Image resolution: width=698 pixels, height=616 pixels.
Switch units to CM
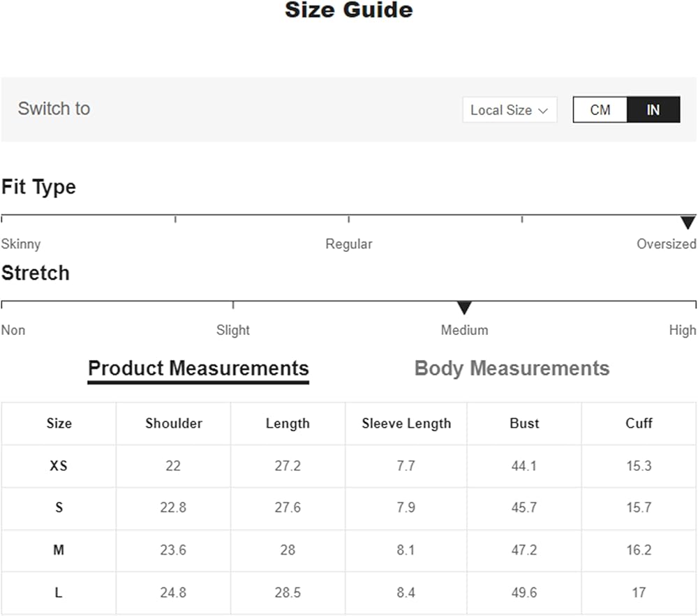[x=600, y=110]
